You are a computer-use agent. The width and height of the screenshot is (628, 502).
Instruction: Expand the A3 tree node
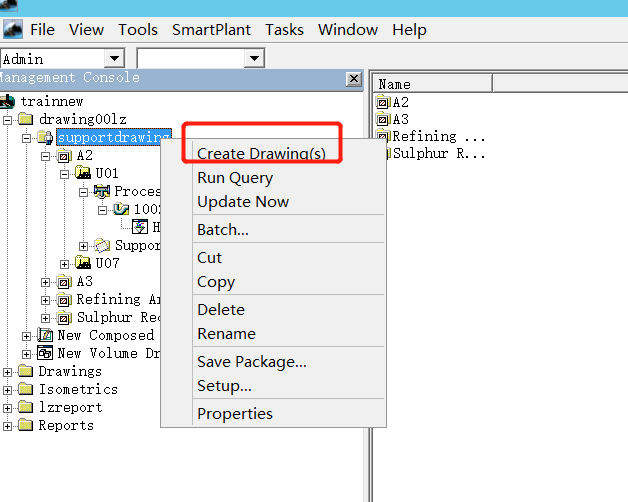pos(45,282)
